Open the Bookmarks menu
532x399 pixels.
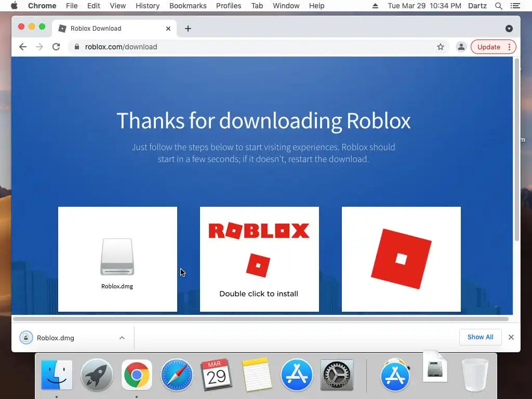tap(188, 6)
